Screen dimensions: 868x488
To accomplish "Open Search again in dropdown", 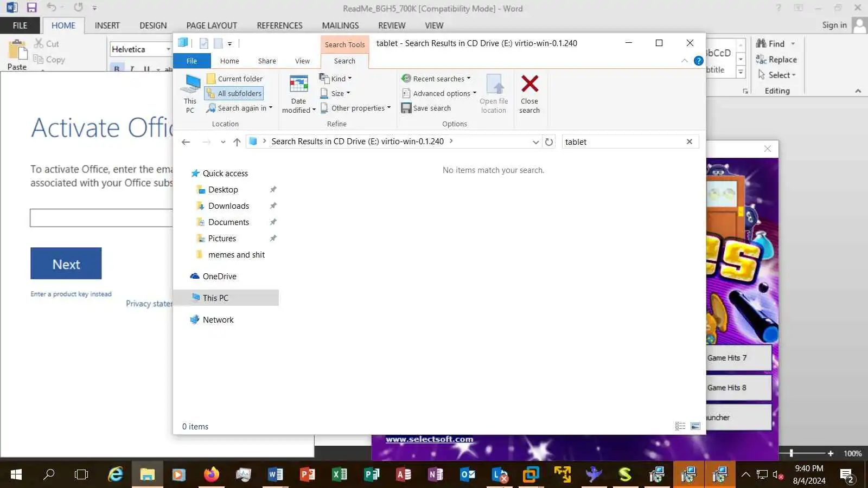I will 239,108.
